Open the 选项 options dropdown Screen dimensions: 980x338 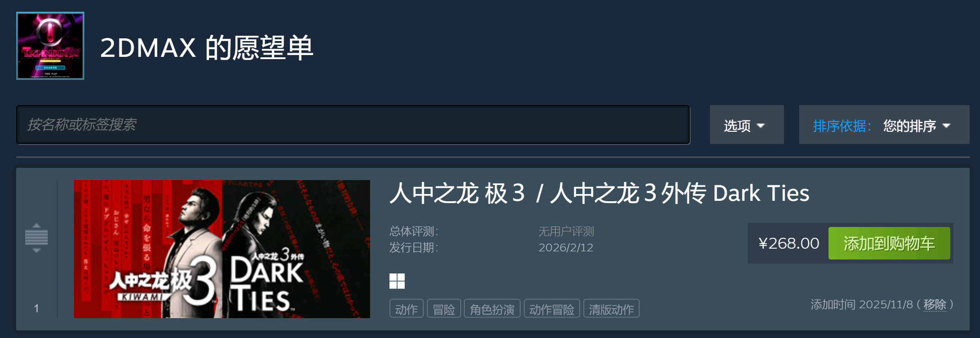[746, 125]
